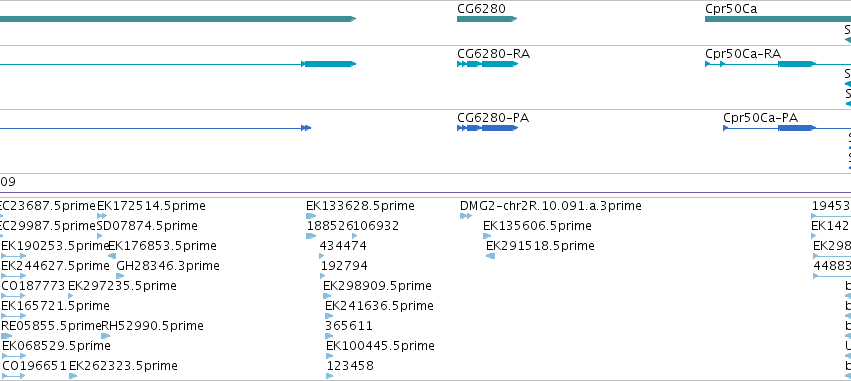Select the DMG2-chr2R.10.091.a.3prime arrow glyph
This screenshot has height=381, width=851.
click(x=466, y=216)
